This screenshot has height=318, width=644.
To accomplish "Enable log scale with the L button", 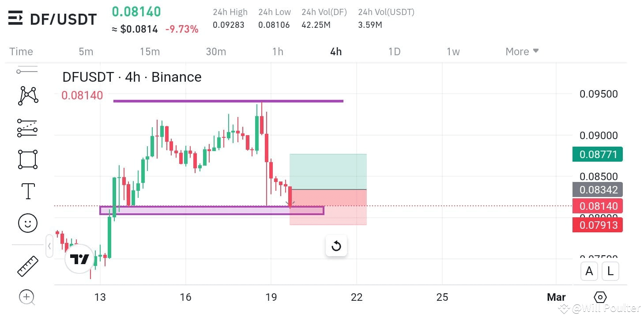I will (x=610, y=271).
